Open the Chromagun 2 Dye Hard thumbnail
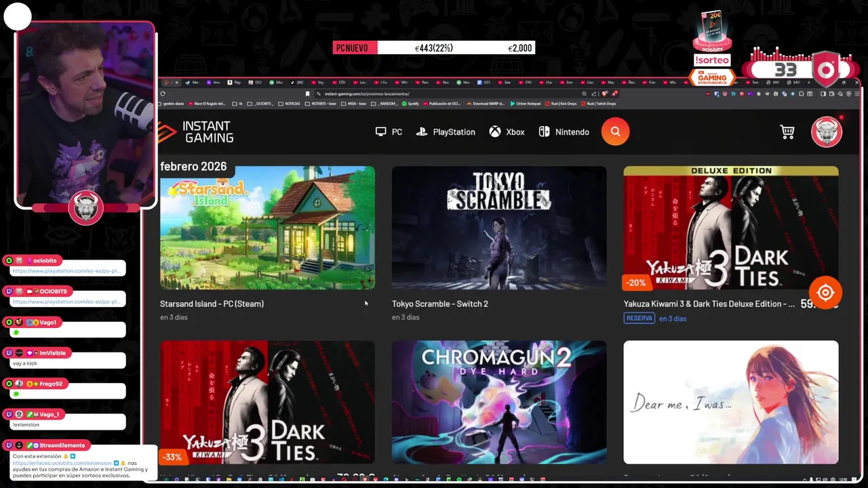 pyautogui.click(x=499, y=402)
